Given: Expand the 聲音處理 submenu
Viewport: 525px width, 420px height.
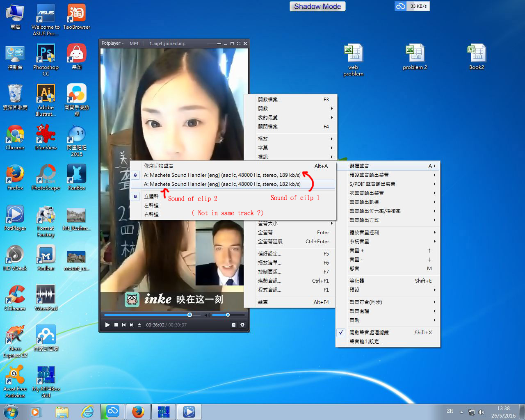Looking at the screenshot, I should tap(388, 311).
